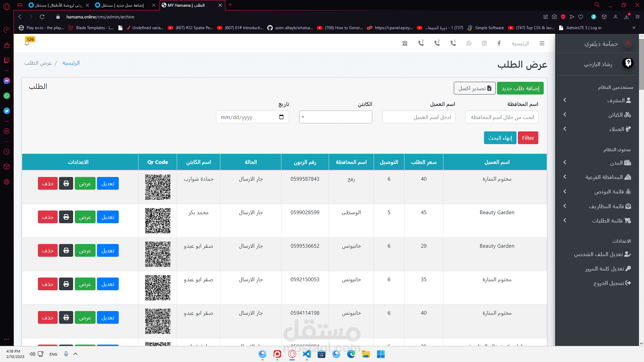Switch to إضافة عمل جديد browser tab
Image resolution: width=644 pixels, height=362 pixels.
click(x=124, y=5)
